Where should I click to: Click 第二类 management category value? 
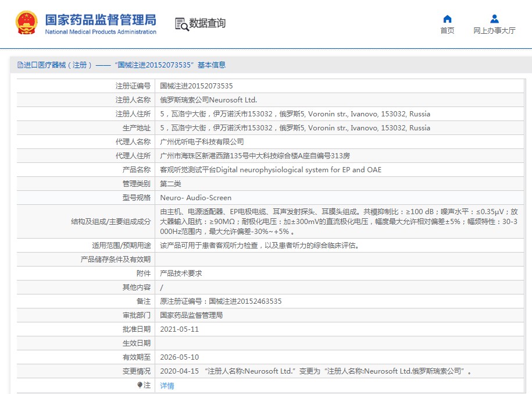170,184
